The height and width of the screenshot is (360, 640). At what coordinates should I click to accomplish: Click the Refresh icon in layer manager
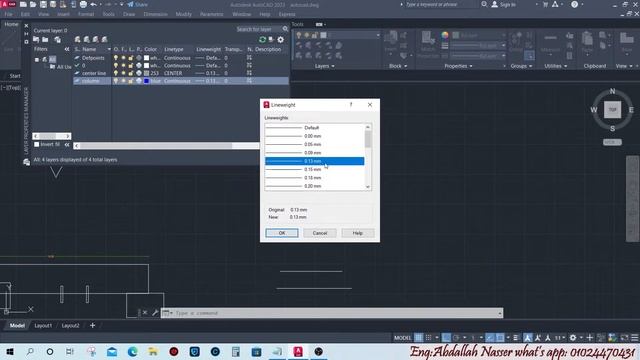[262, 40]
